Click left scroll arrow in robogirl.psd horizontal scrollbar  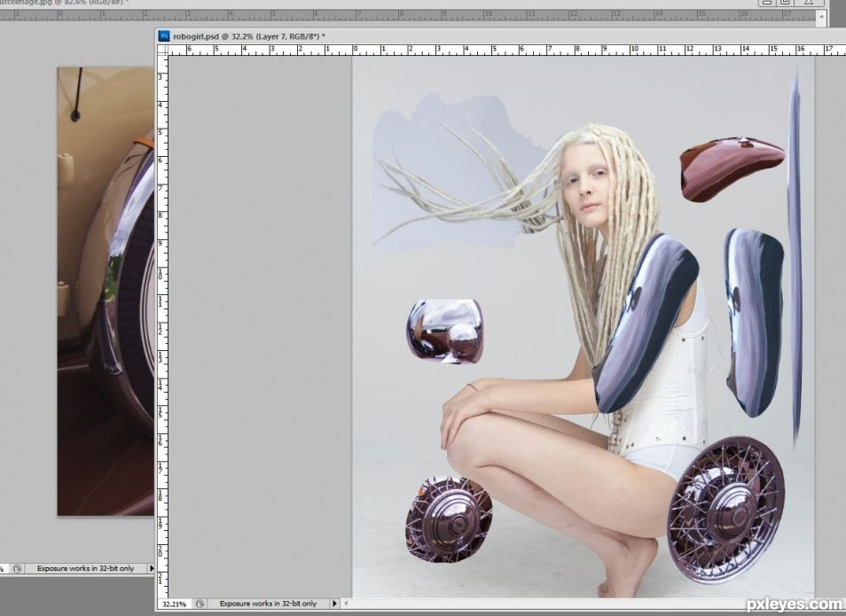click(x=347, y=604)
